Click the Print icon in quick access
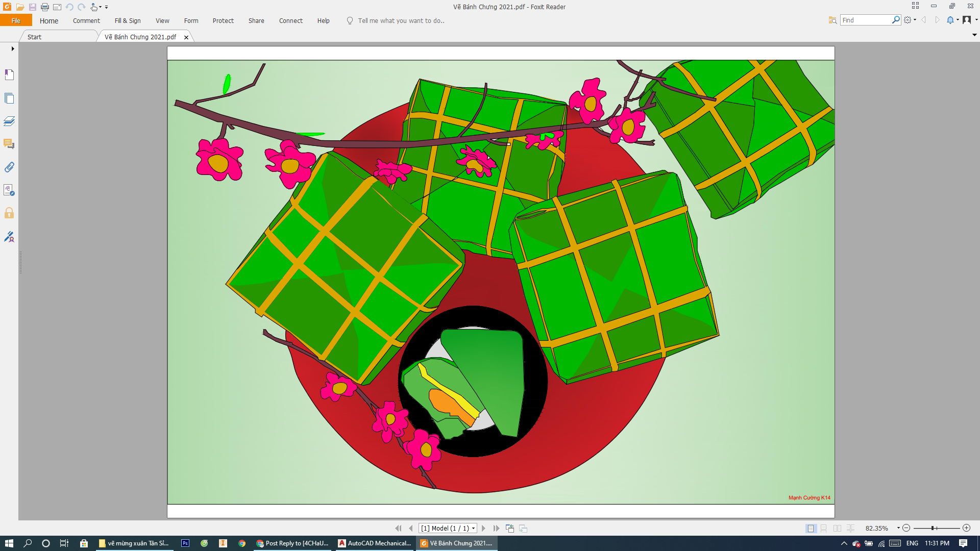This screenshot has height=551, width=980. [45, 7]
